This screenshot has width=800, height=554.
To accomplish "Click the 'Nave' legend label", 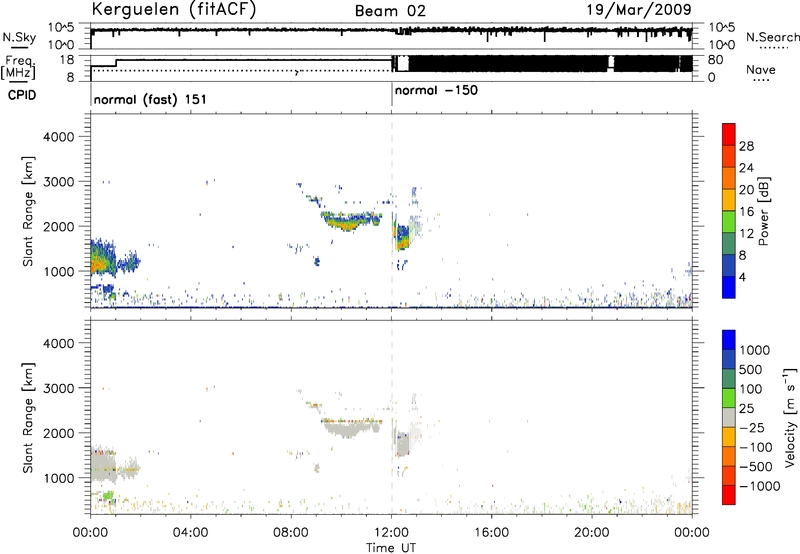I will pos(761,69).
